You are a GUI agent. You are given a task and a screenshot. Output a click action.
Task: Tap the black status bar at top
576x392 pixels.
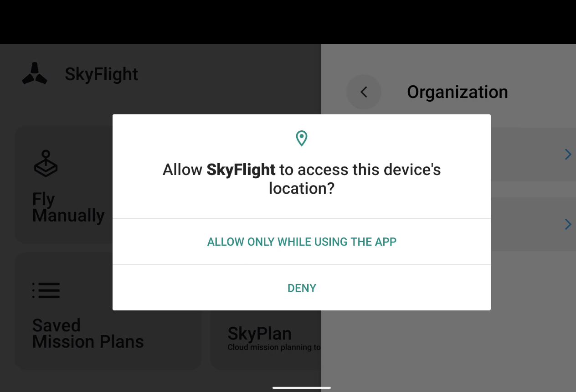pyautogui.click(x=288, y=22)
